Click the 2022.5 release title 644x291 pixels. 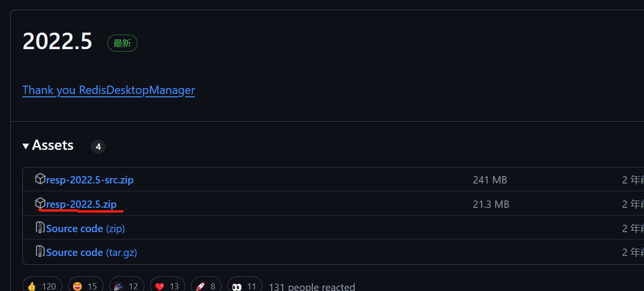[x=57, y=42]
